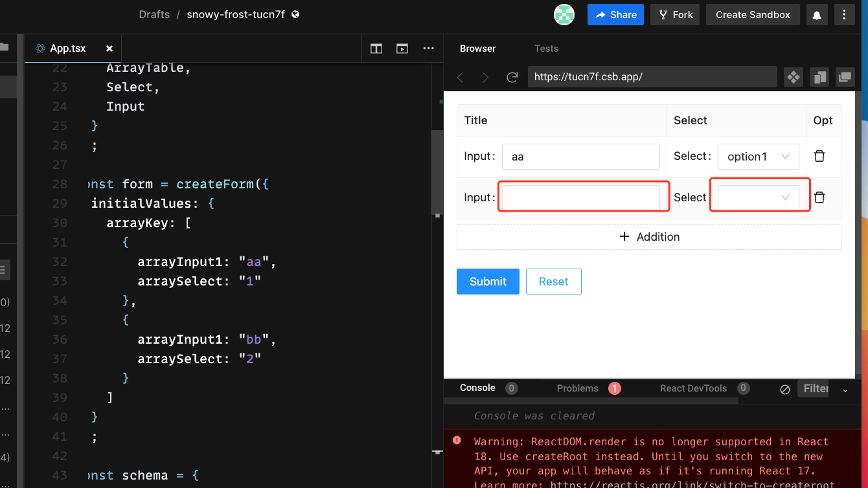Image resolution: width=868 pixels, height=488 pixels.
Task: Fork the sandbox
Action: click(674, 14)
